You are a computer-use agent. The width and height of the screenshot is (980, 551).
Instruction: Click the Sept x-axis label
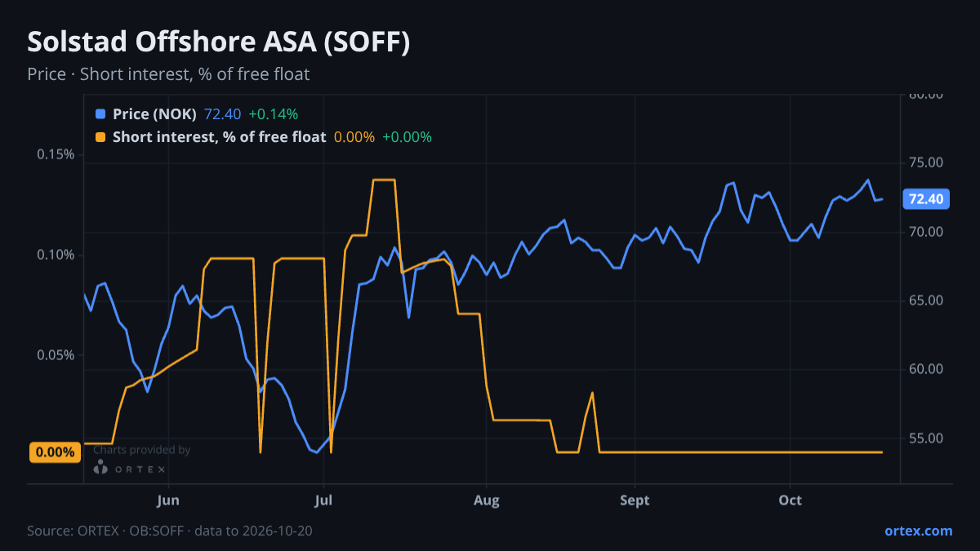click(x=635, y=500)
